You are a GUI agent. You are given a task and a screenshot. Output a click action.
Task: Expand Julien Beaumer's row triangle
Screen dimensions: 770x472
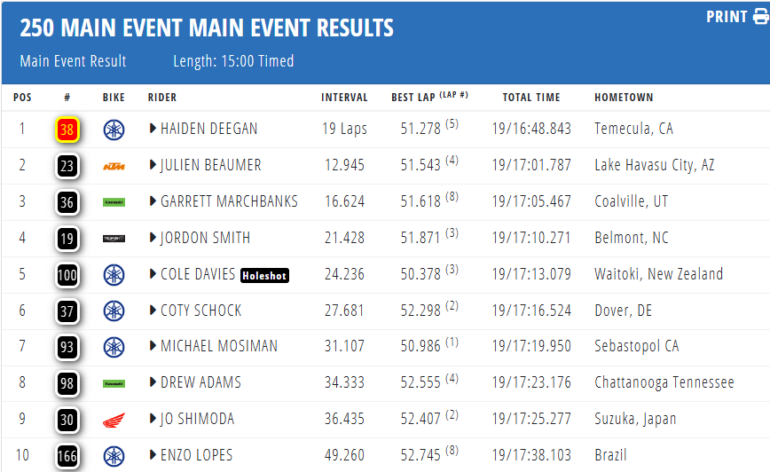153,165
